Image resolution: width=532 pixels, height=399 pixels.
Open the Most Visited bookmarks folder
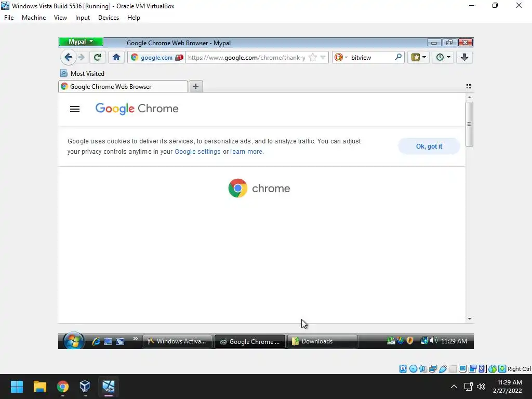click(x=82, y=74)
